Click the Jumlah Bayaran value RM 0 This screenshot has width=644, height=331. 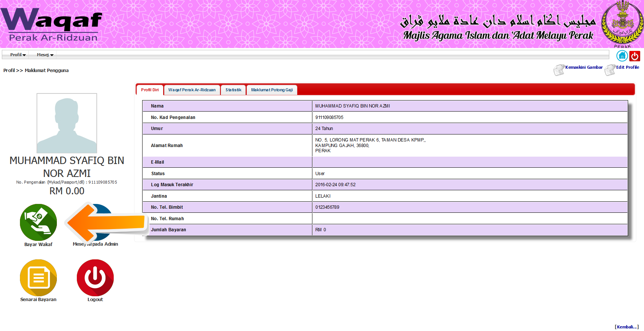coord(321,230)
